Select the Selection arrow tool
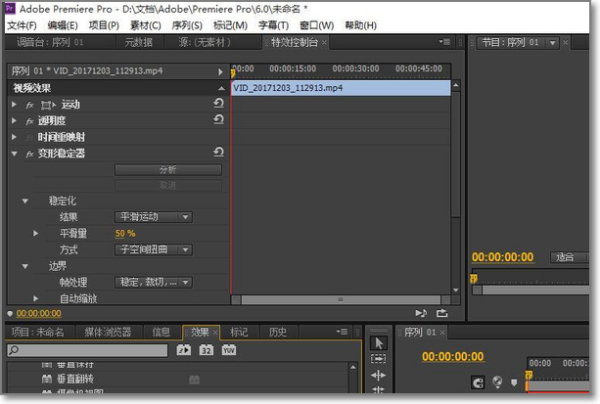The width and height of the screenshot is (600, 404). coord(378,342)
